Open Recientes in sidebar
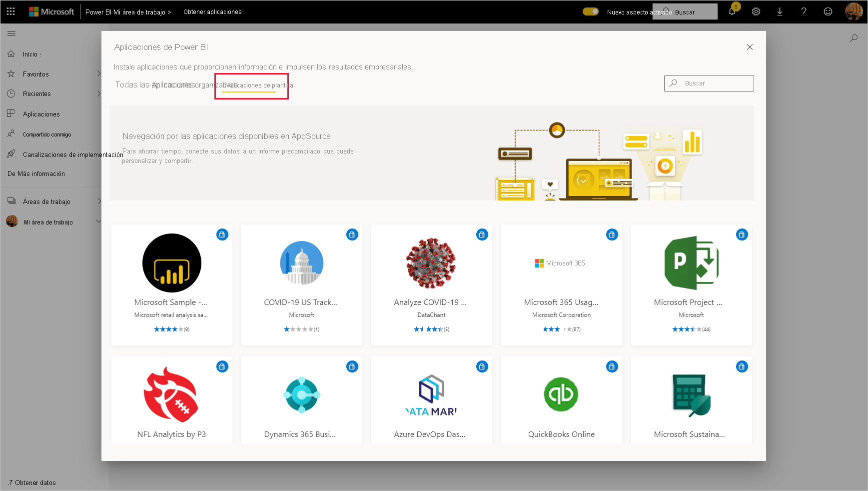 click(36, 93)
